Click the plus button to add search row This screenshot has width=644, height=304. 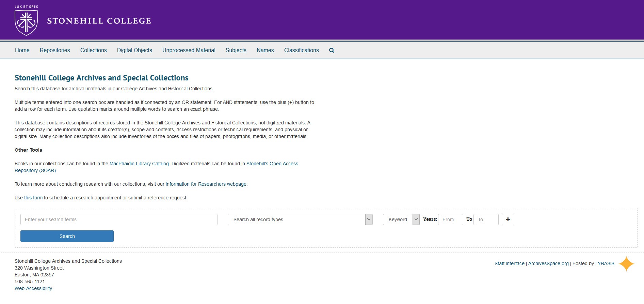click(x=508, y=219)
